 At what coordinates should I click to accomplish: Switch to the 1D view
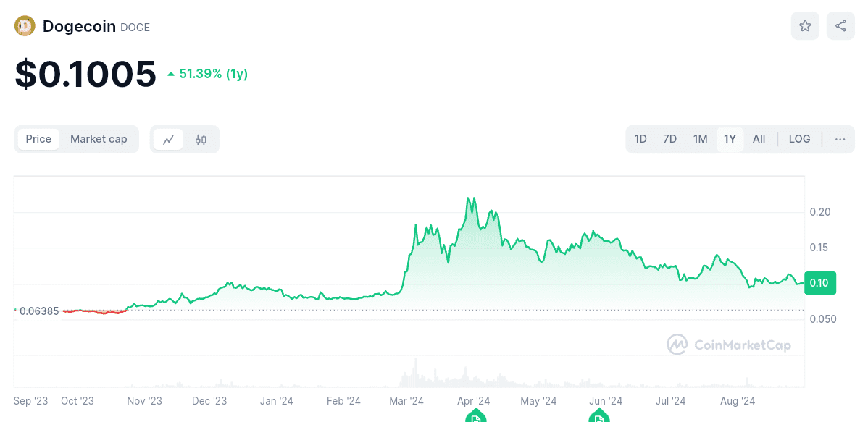(x=640, y=139)
